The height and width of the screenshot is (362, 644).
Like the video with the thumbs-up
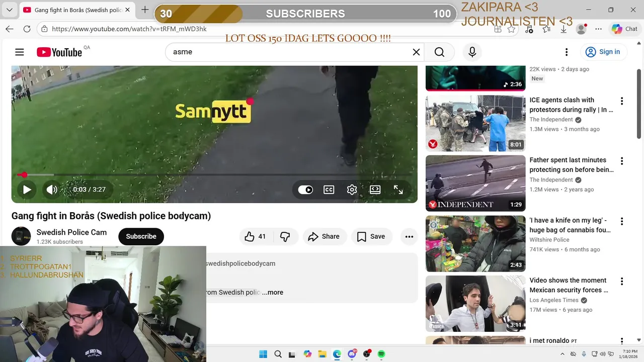coord(256,236)
